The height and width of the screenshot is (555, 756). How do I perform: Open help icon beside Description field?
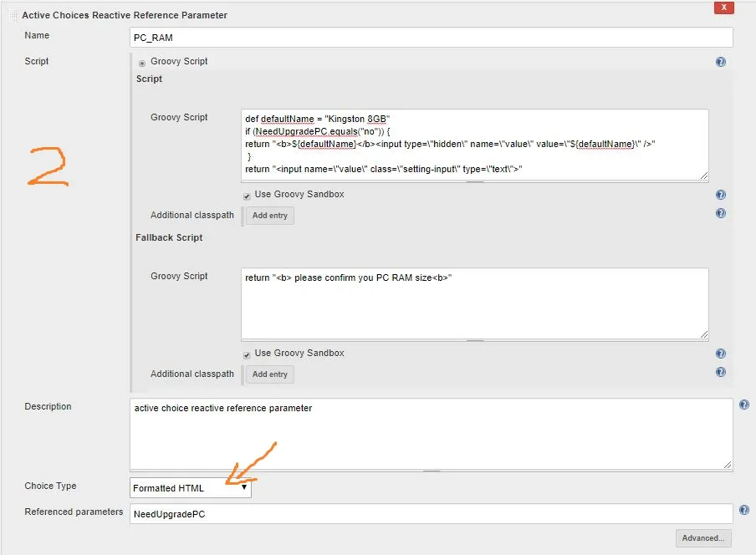coord(744,405)
